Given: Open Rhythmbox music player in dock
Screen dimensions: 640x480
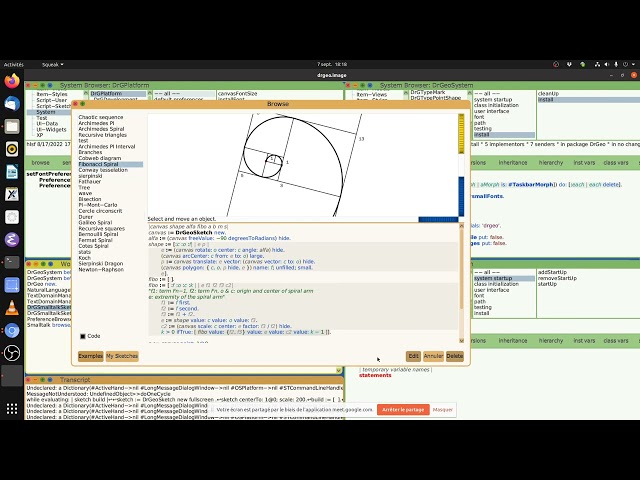Looking at the screenshot, I should point(12,149).
